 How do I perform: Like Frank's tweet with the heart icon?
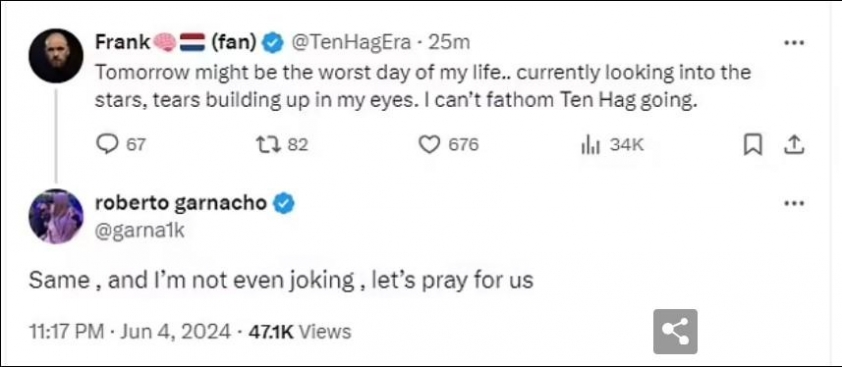click(x=429, y=144)
